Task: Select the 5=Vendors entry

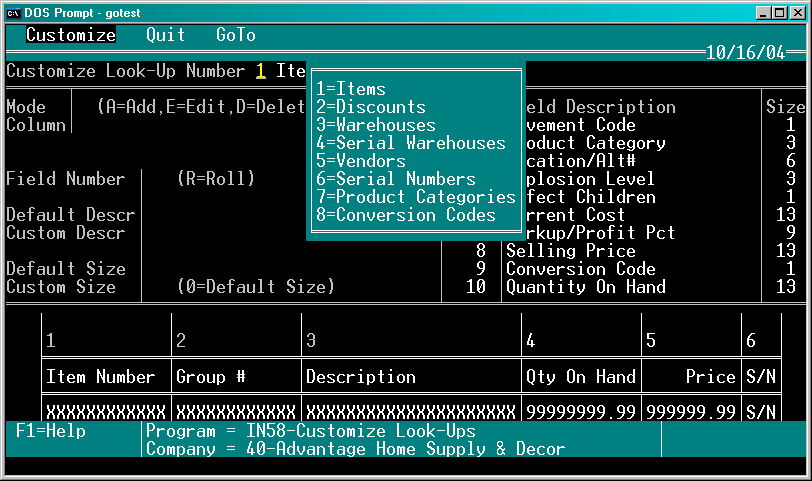Action: tap(361, 161)
